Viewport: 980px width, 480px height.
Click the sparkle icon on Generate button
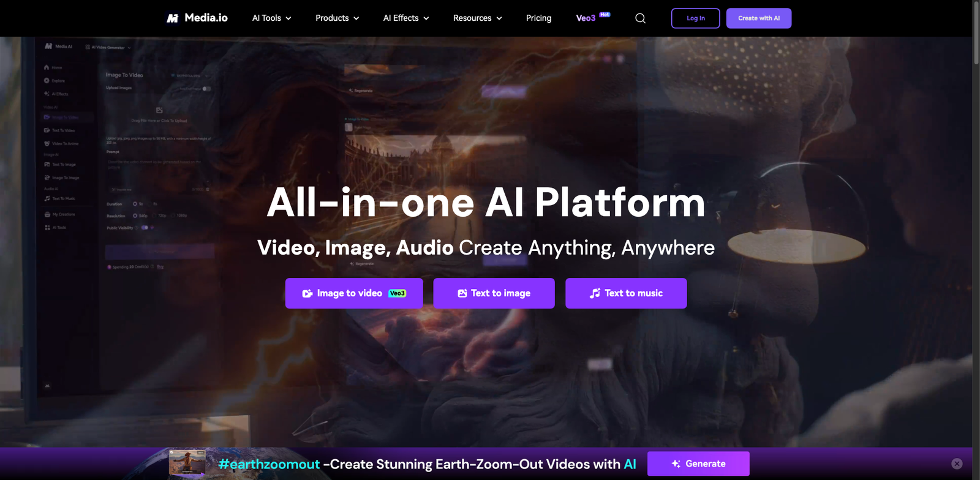[x=676, y=464]
